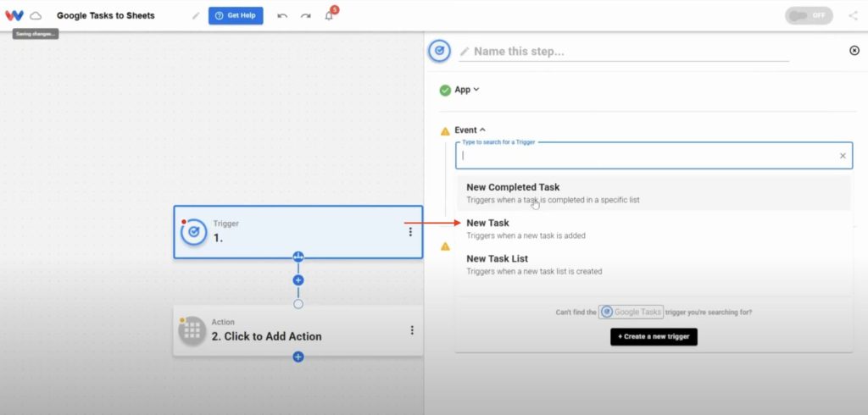Click the Google Tasks icon on Trigger card
The image size is (868, 415).
click(x=193, y=232)
